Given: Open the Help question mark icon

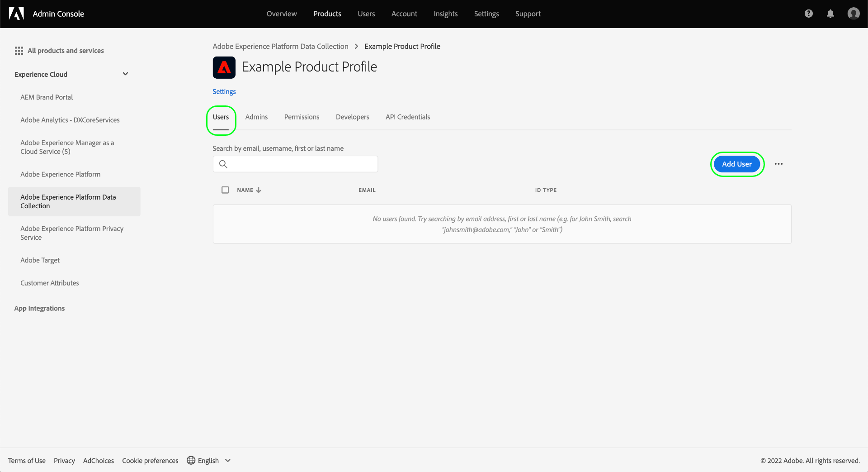Looking at the screenshot, I should (809, 14).
